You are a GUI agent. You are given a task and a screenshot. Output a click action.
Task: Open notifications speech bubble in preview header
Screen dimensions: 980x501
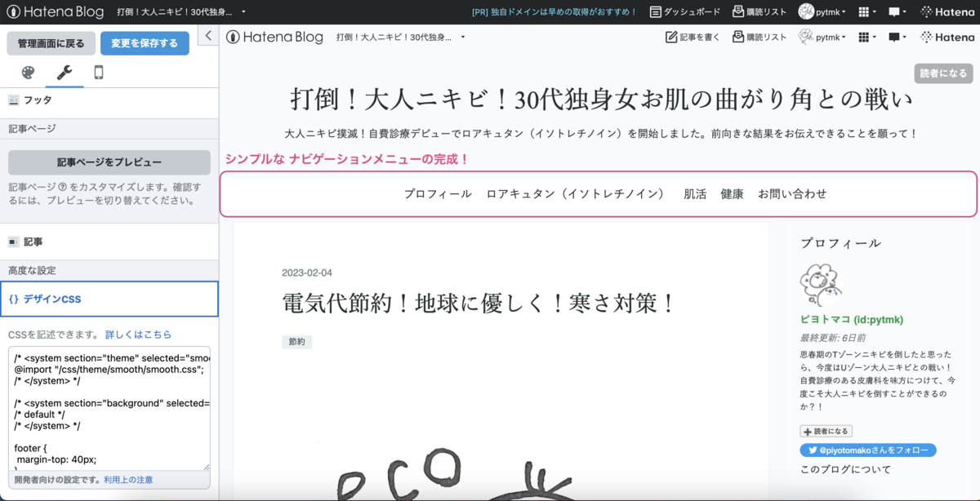coord(898,37)
